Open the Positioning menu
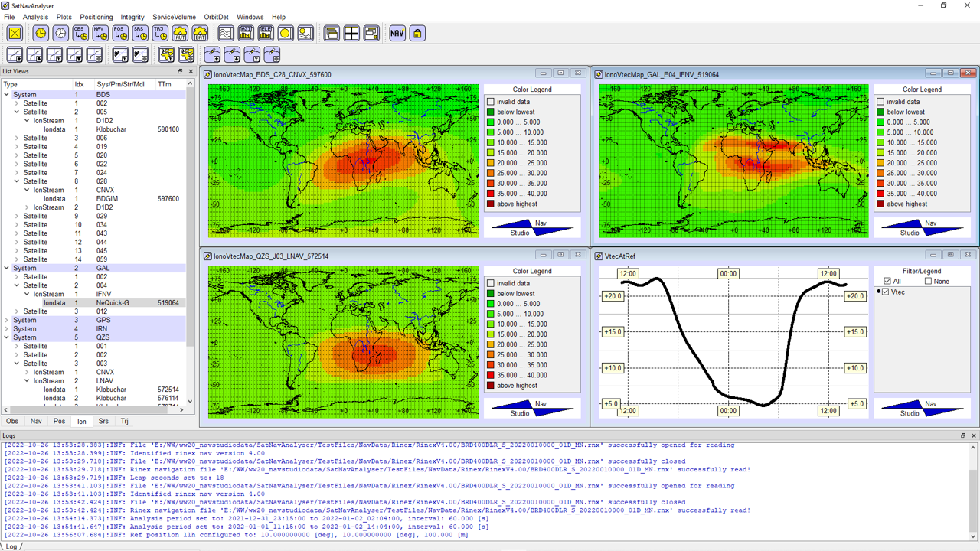 click(x=96, y=17)
